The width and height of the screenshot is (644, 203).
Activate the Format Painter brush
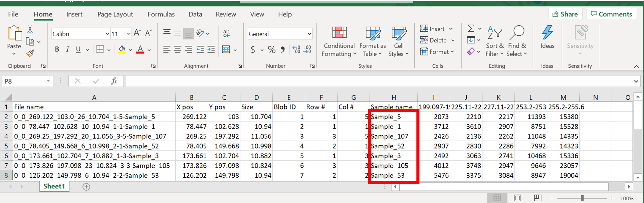30,53
